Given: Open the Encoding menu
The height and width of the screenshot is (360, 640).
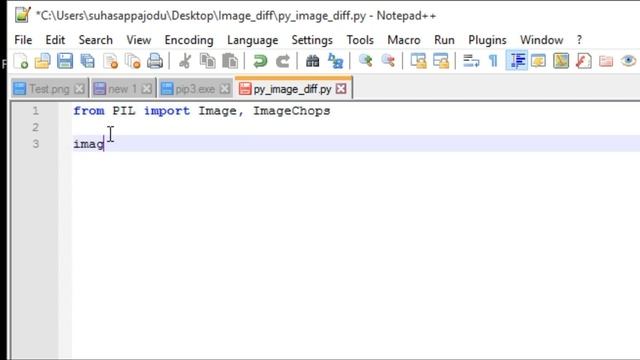Looking at the screenshot, I should click(x=189, y=40).
